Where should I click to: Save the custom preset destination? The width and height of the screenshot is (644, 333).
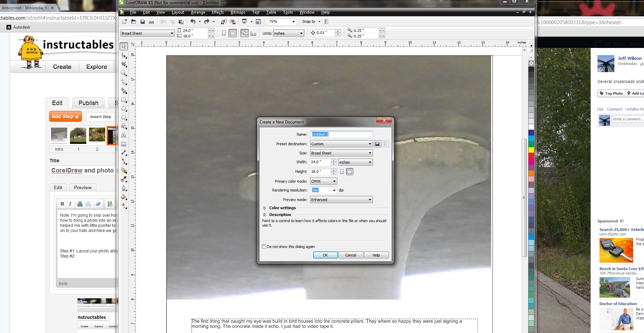377,144
